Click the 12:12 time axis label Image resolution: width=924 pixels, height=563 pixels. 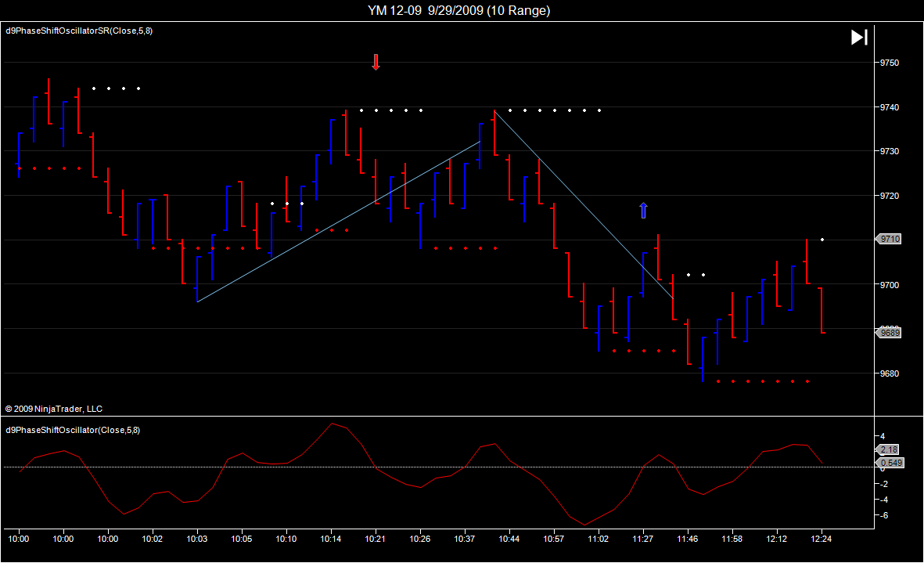(x=777, y=539)
